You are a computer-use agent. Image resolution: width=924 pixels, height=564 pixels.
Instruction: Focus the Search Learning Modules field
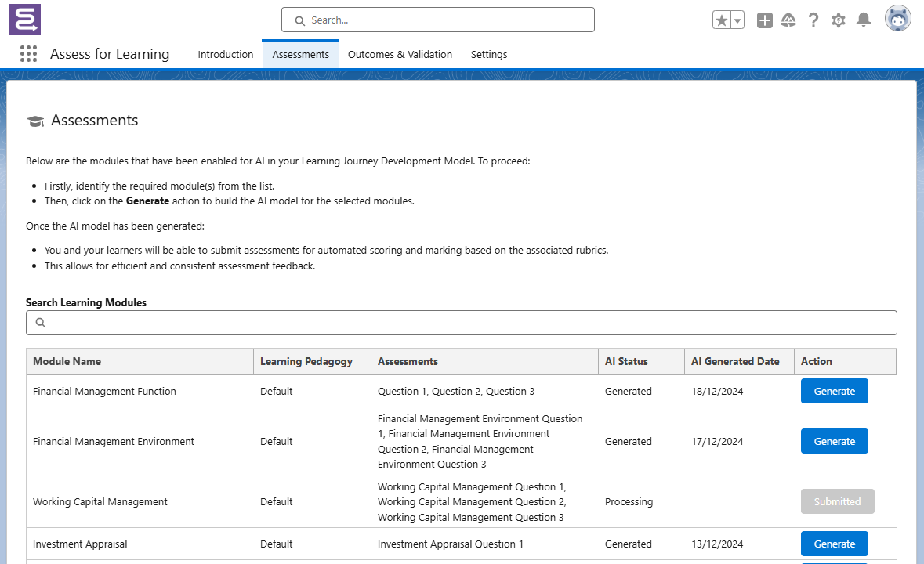pos(461,323)
